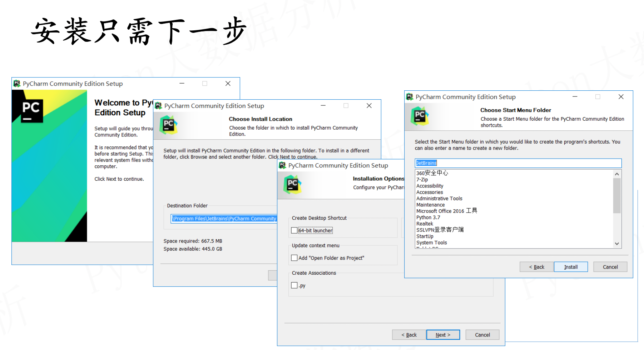
Task: Select Python 3.7 in folder list
Action: point(428,217)
